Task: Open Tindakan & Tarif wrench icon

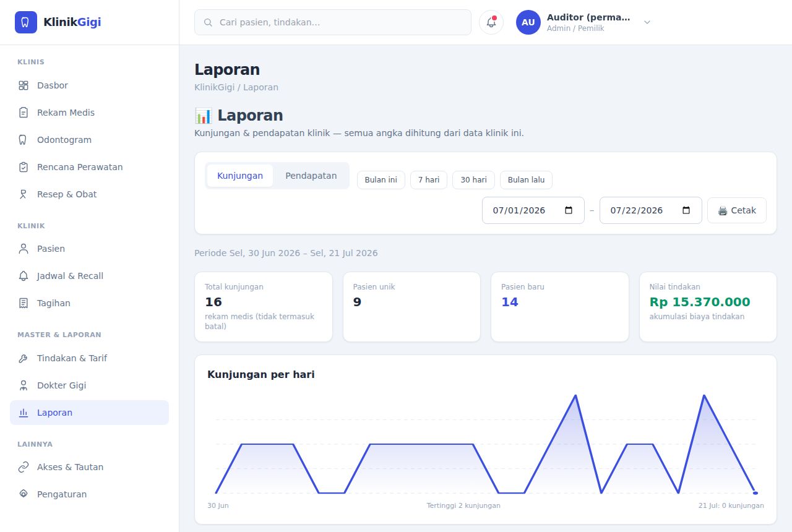Action: click(x=24, y=358)
